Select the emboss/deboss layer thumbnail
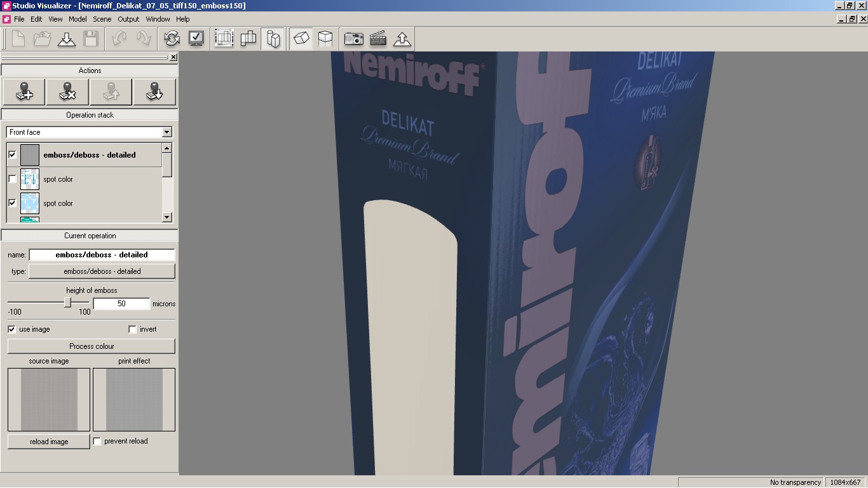This screenshot has width=868, height=488. point(30,154)
